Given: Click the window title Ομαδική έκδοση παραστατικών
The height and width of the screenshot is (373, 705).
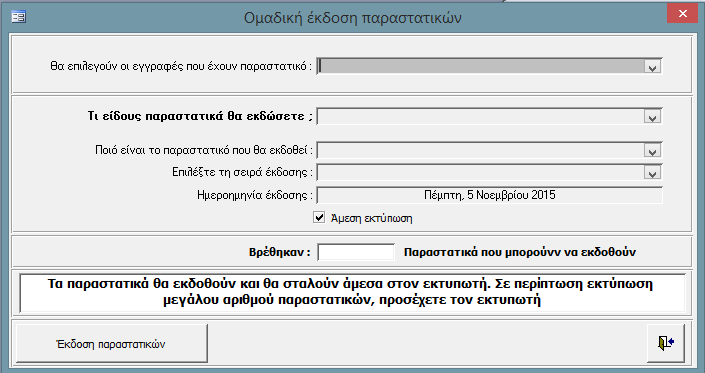Looking at the screenshot, I should click(x=352, y=18).
